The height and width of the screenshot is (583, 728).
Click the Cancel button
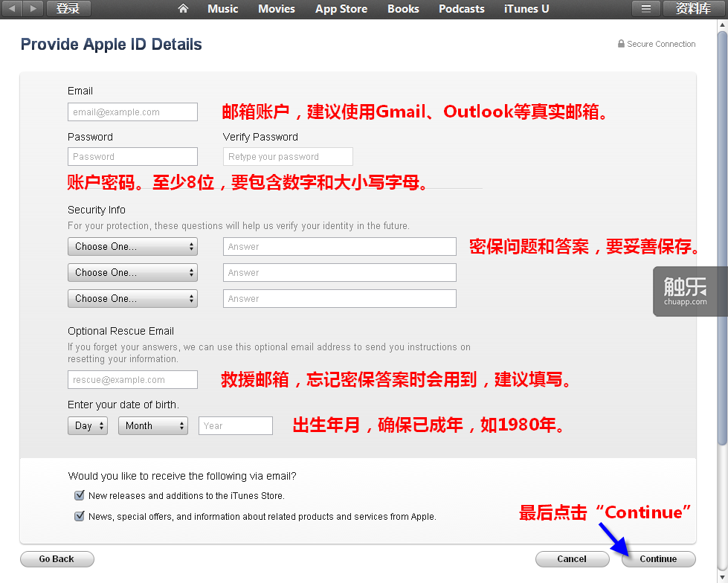point(573,559)
